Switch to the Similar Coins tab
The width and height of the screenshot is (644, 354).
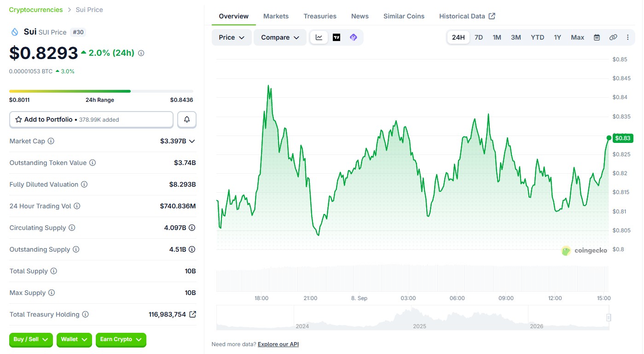404,16
